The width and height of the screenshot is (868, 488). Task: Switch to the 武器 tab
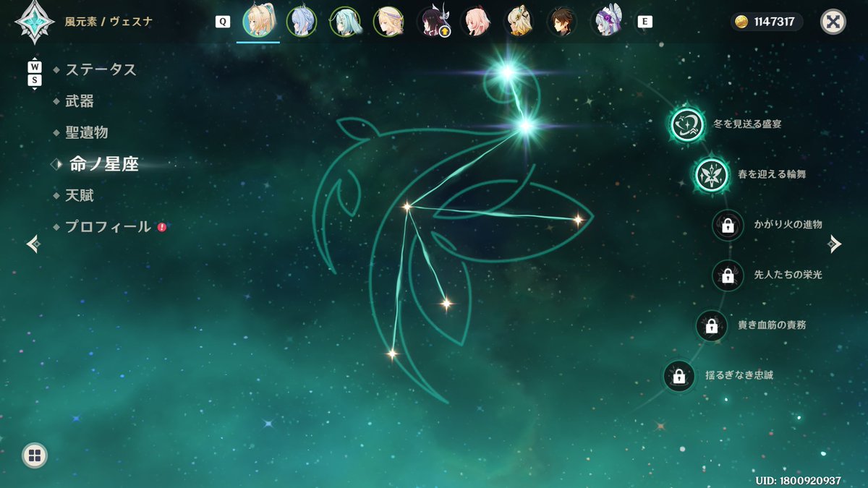pos(80,101)
